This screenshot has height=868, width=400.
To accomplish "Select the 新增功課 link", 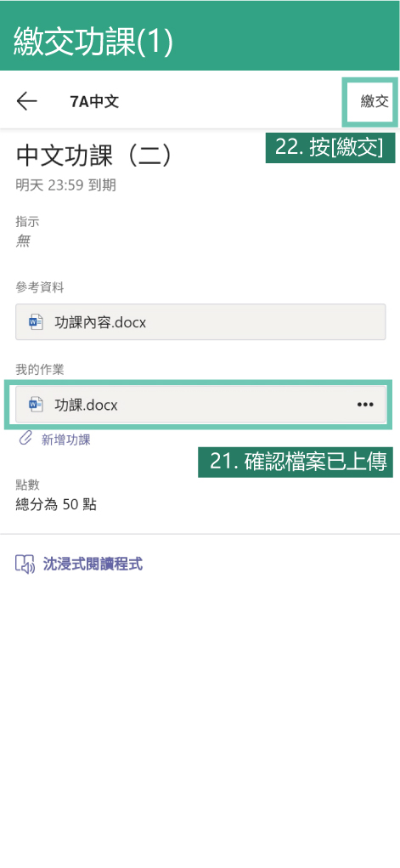I will pyautogui.click(x=66, y=440).
